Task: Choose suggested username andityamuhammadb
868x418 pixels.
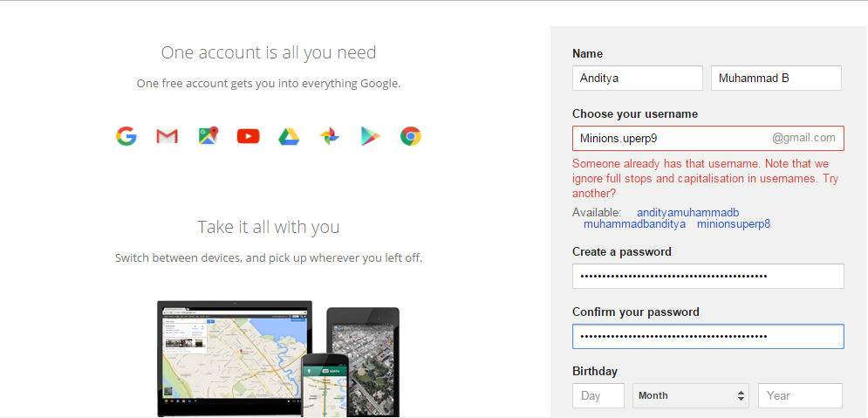Action: [x=688, y=213]
